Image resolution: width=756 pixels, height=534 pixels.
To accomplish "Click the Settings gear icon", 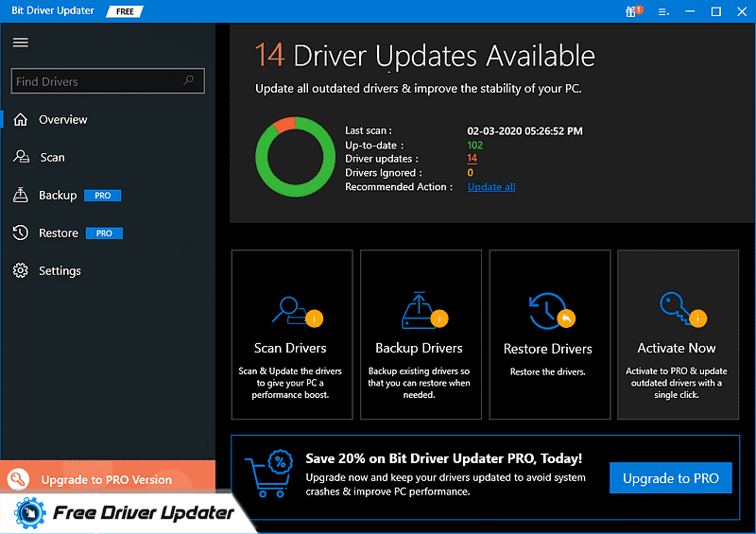I will click(x=20, y=270).
